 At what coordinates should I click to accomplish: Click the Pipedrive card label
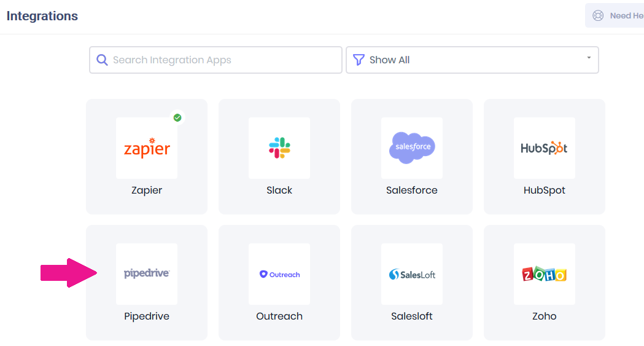(x=147, y=316)
